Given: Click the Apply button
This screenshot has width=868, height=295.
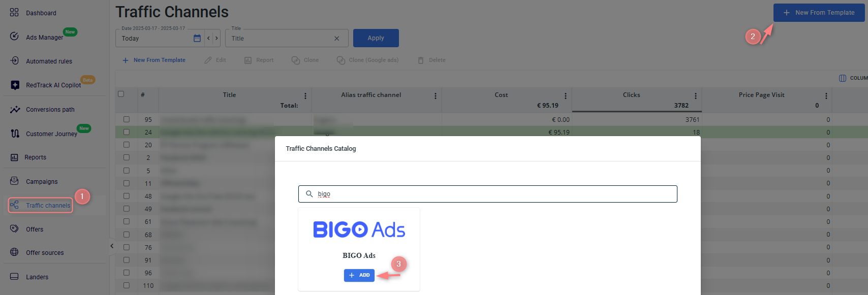Looking at the screenshot, I should click(x=376, y=38).
